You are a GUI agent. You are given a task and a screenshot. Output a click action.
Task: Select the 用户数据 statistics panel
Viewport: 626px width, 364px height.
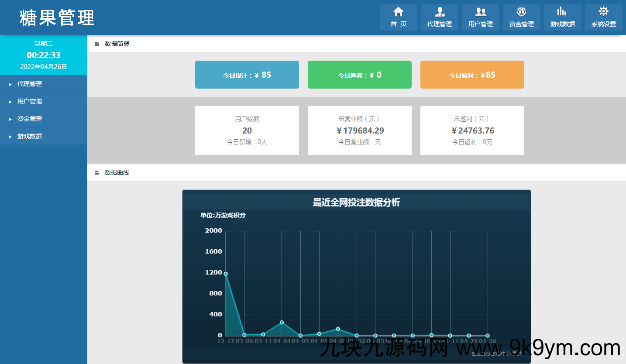coord(247,130)
